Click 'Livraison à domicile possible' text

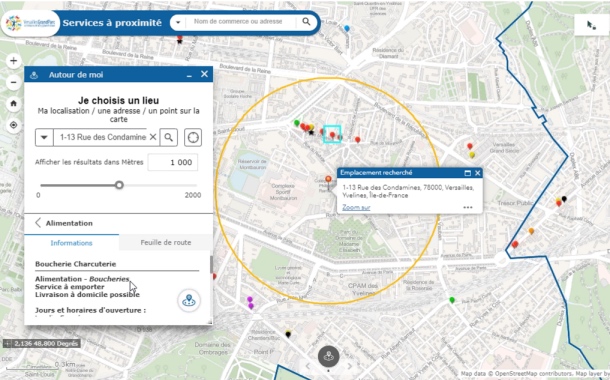(x=87, y=295)
